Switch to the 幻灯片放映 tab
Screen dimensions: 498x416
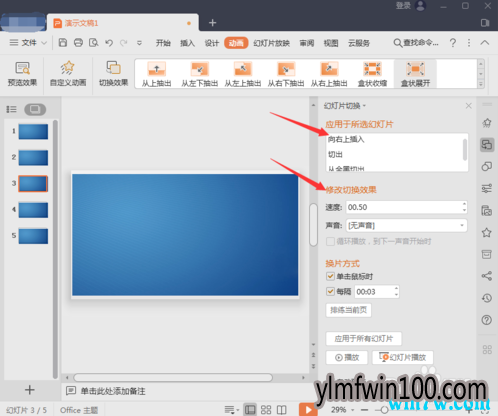[x=271, y=43]
